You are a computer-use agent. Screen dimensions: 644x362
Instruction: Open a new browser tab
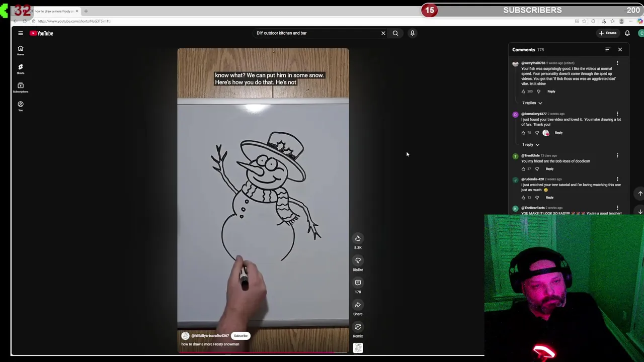(x=86, y=11)
